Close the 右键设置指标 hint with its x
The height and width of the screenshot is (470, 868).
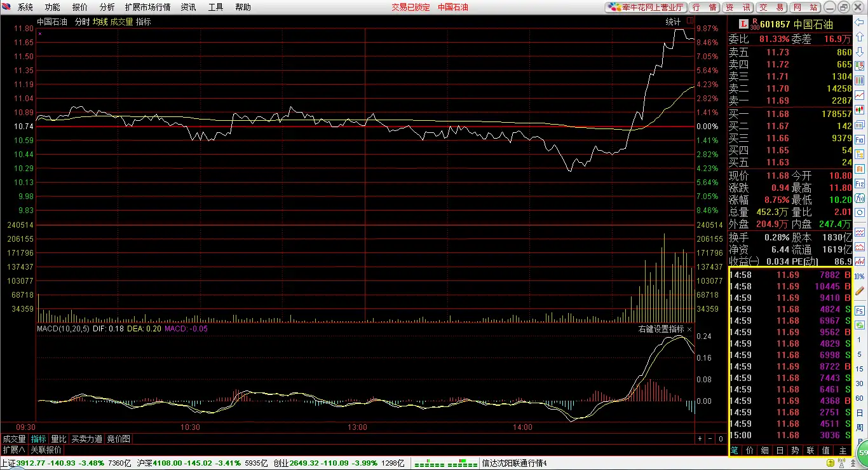point(689,329)
